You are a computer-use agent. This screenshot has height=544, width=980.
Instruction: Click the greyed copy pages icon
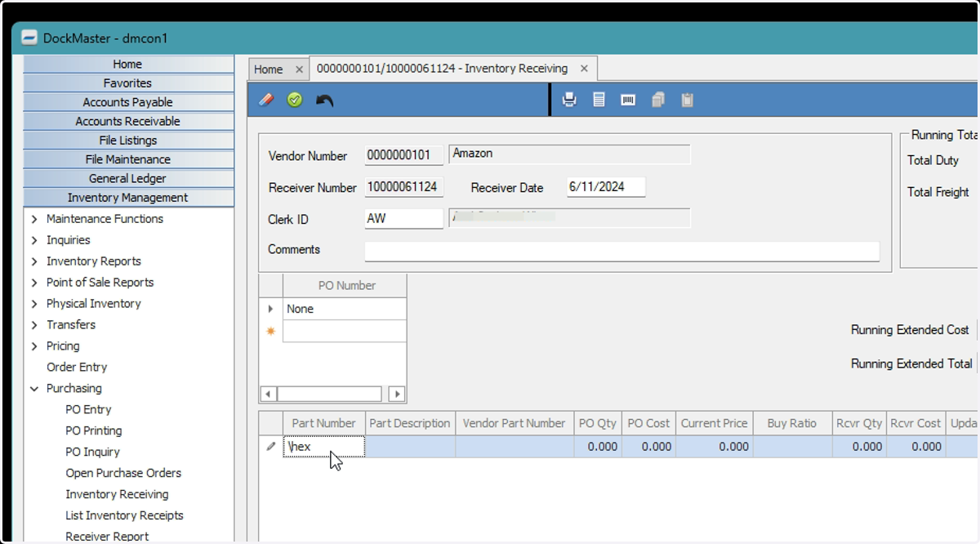click(658, 100)
